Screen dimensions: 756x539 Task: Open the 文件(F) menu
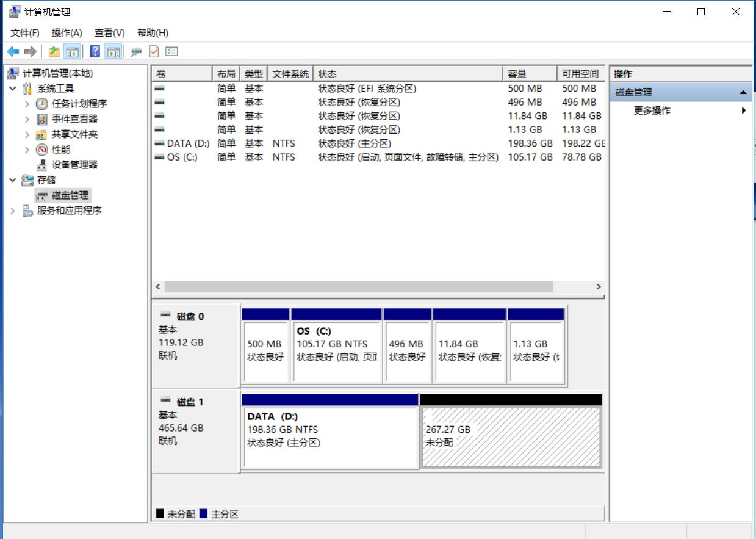[25, 32]
